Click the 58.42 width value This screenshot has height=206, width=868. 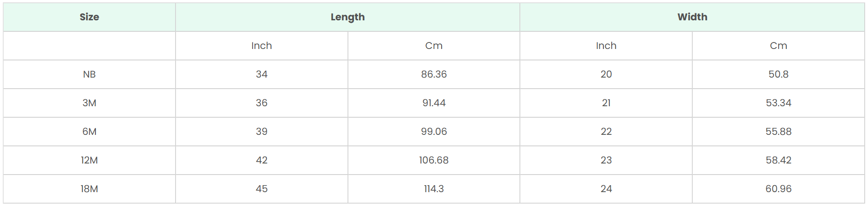click(x=779, y=160)
